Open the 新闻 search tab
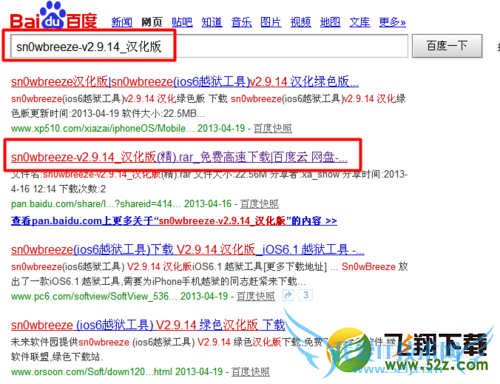The image size is (500, 384). tap(121, 22)
